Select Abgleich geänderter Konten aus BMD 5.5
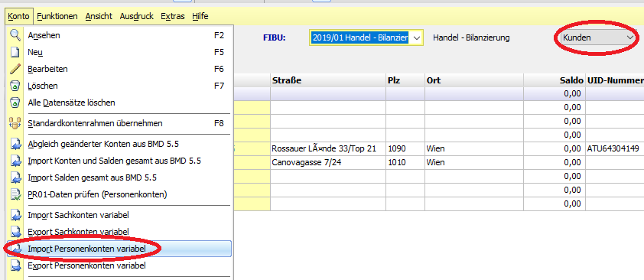This screenshot has height=280, width=644. pyautogui.click(x=103, y=145)
